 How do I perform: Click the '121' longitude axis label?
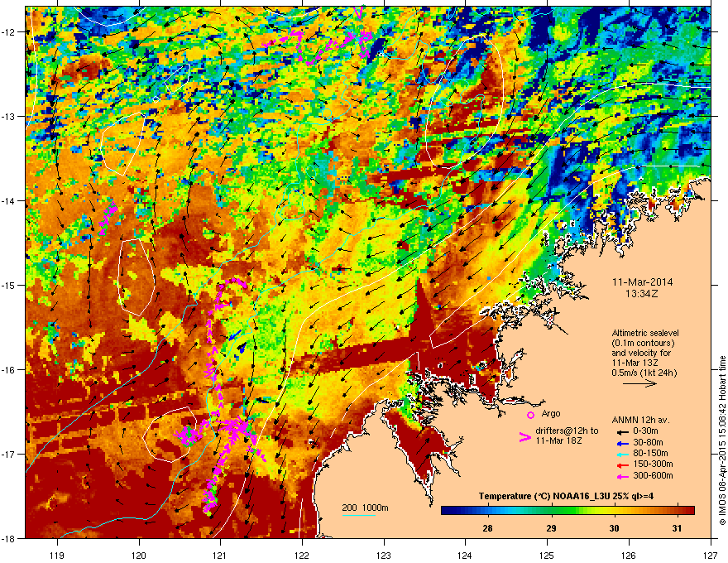tap(220, 555)
